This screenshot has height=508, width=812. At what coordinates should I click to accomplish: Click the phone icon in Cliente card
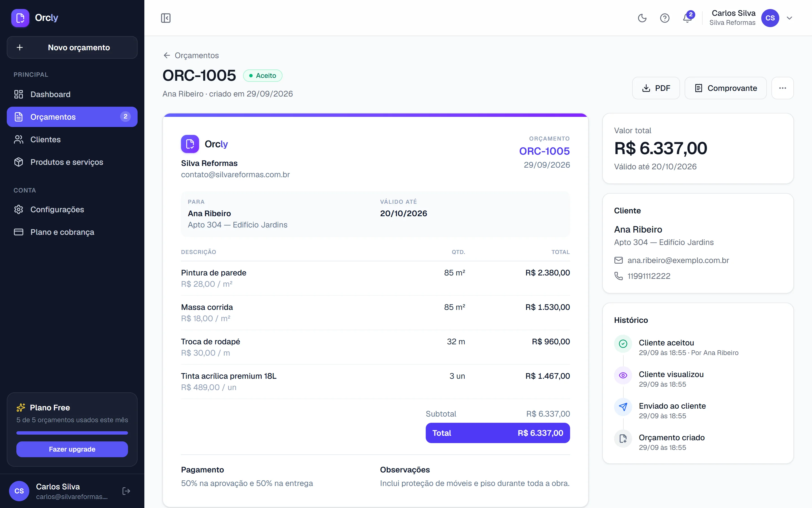[x=618, y=276]
